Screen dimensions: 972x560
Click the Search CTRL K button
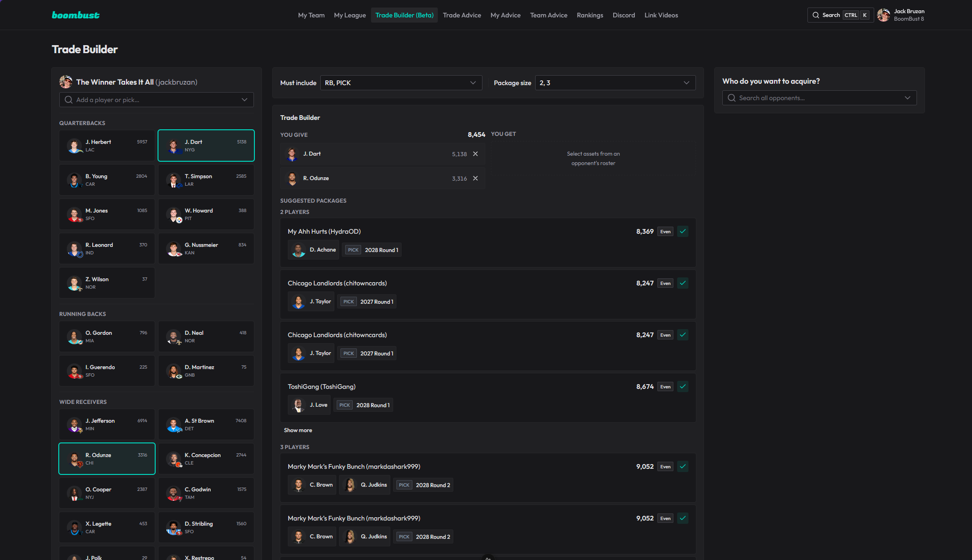tap(840, 15)
